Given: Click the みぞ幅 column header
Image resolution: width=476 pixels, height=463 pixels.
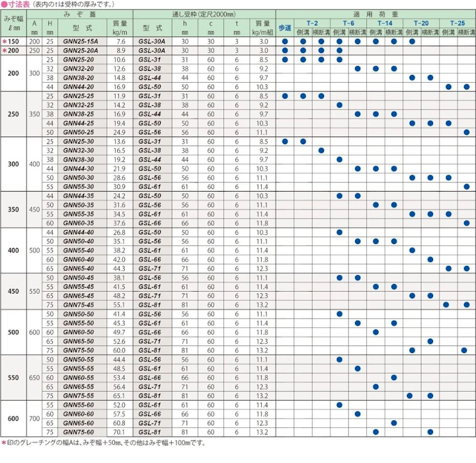Looking at the screenshot, I should [14, 23].
